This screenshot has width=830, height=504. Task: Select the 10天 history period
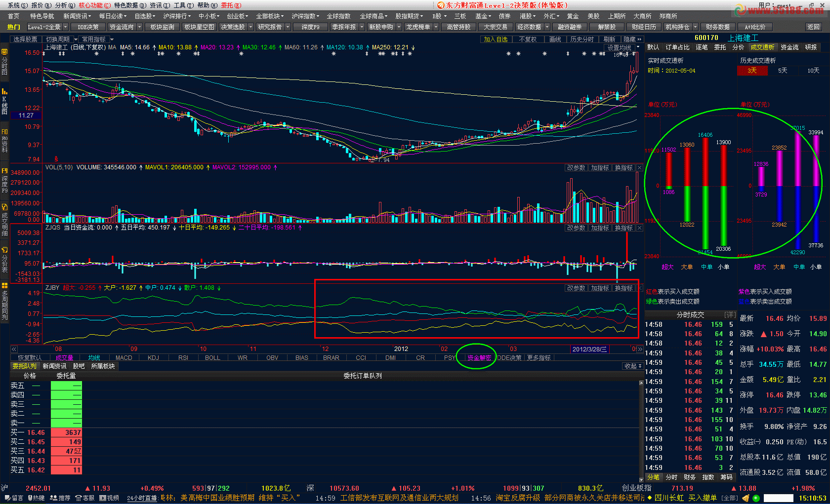click(813, 71)
